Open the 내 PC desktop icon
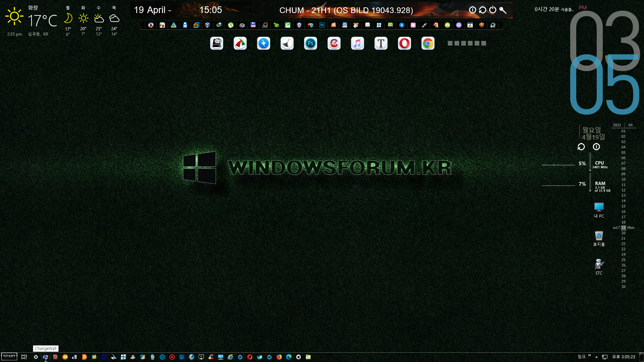Image resolution: width=644 pixels, height=362 pixels. click(599, 210)
